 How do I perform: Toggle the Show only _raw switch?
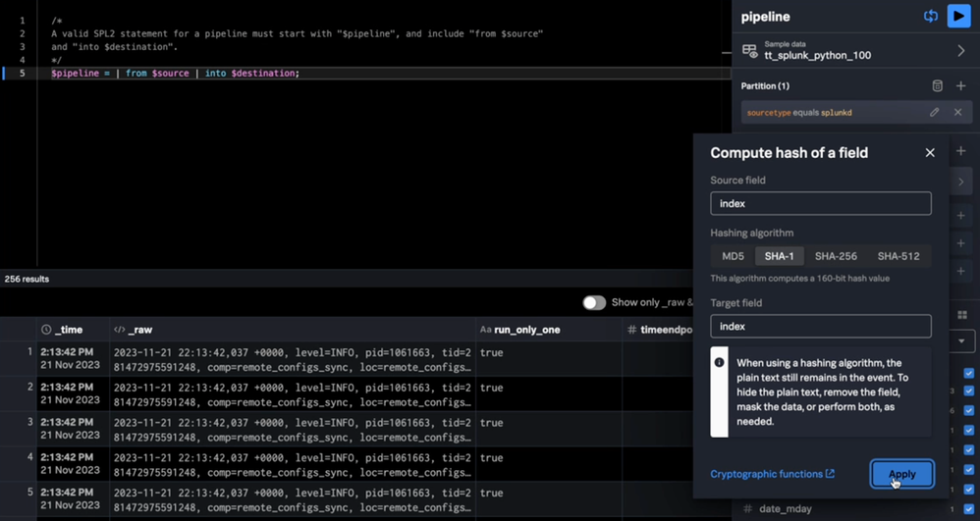click(594, 303)
